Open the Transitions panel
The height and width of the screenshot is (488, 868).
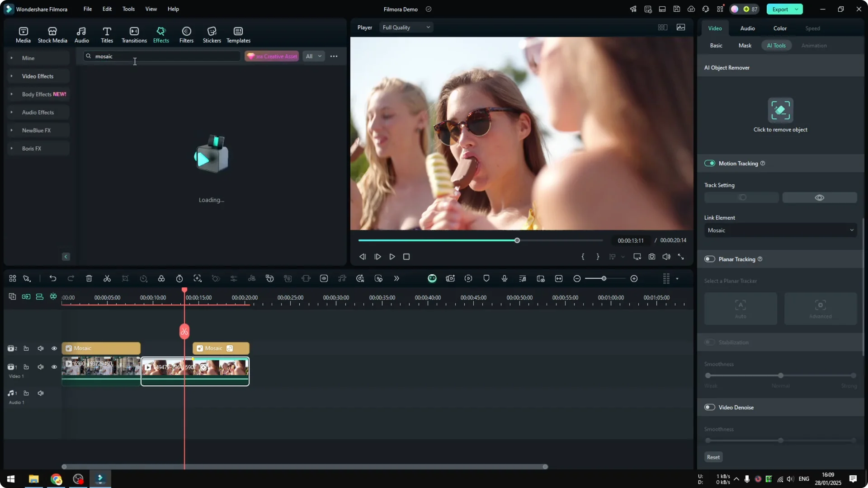(134, 34)
